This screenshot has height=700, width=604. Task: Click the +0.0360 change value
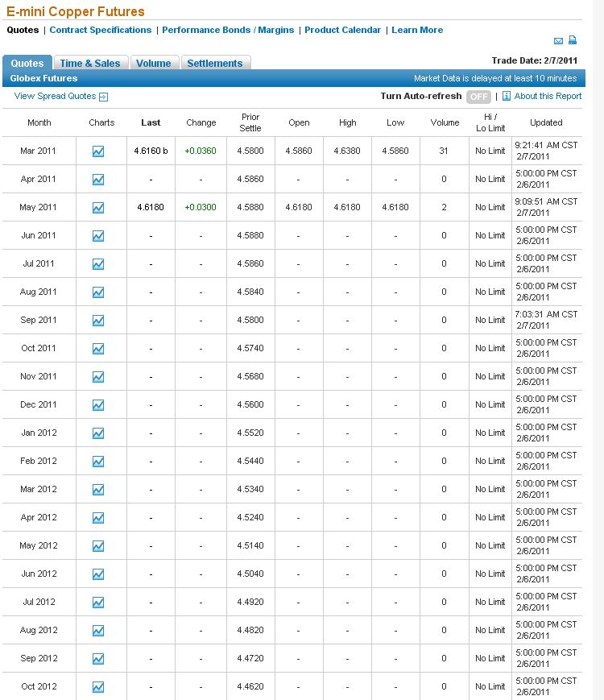pos(201,151)
